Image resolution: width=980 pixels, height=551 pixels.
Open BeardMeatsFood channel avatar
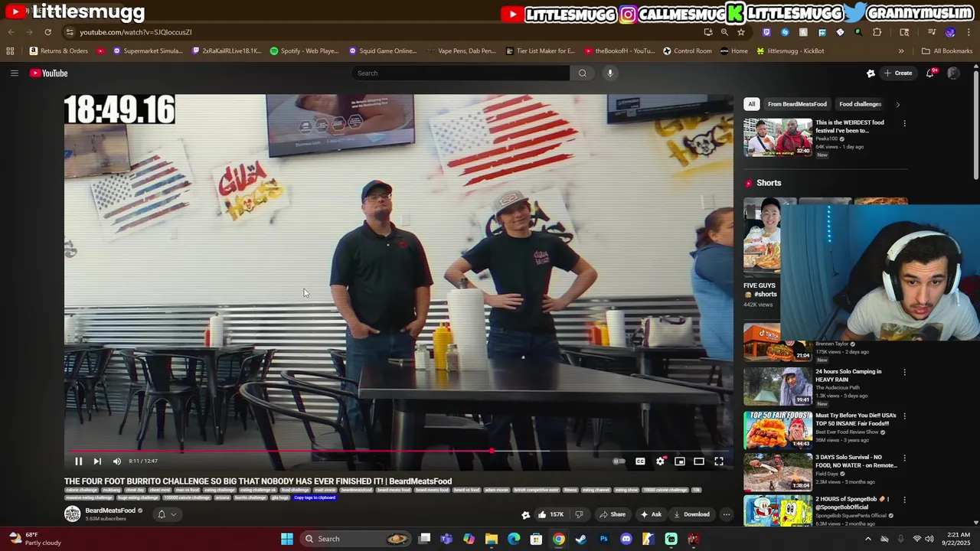72,514
